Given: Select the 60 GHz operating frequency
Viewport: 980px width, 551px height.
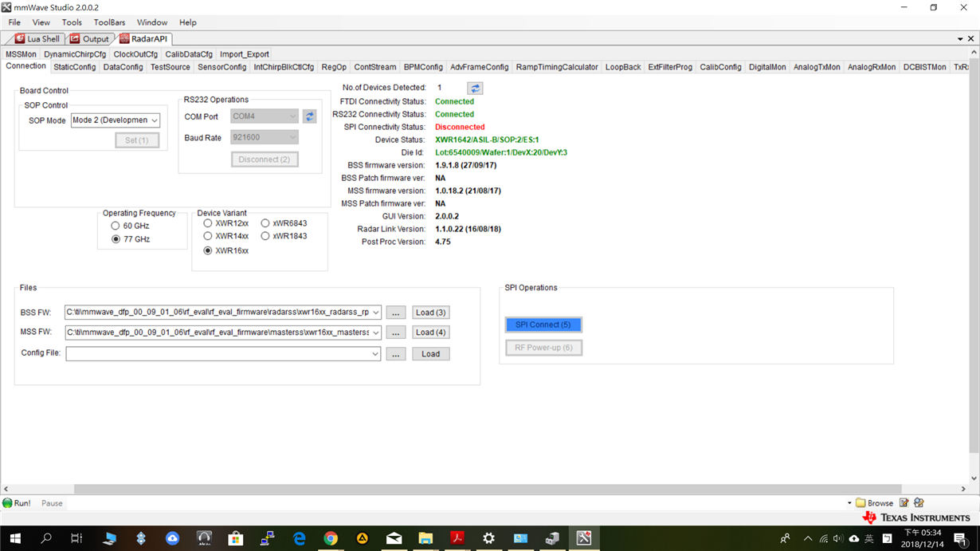Looking at the screenshot, I should click(116, 226).
